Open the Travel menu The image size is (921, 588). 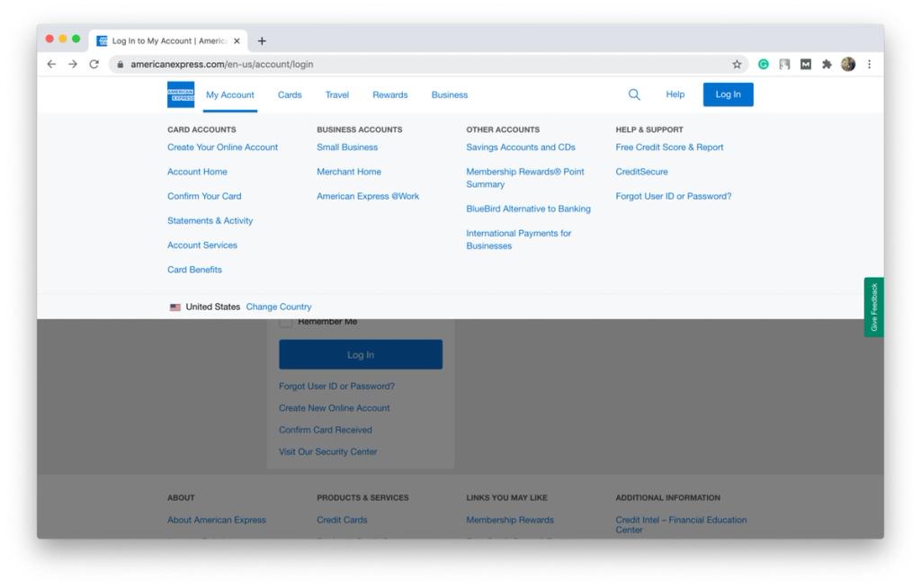pos(337,95)
